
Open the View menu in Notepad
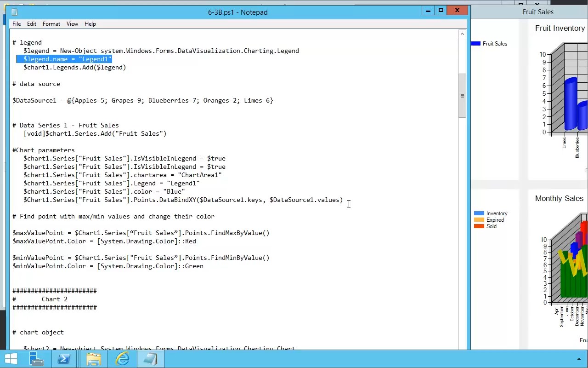coord(72,24)
